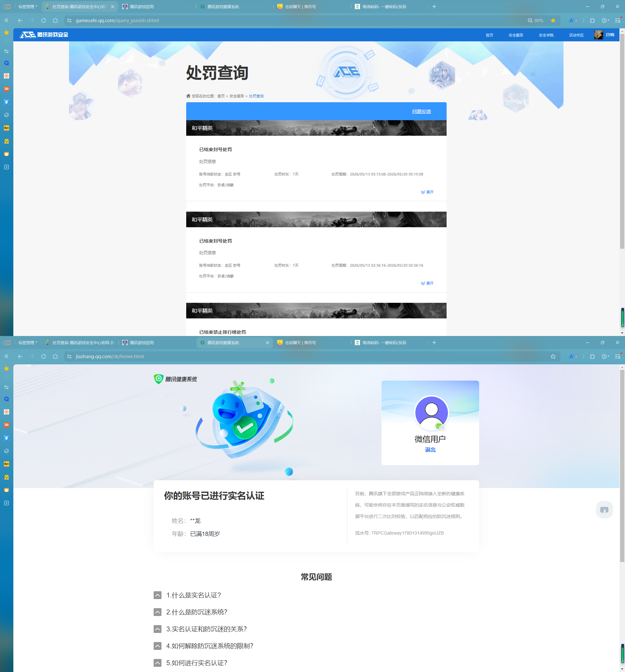Open 安全服务 navigation menu
Viewport: 625px width, 672px height.
pyautogui.click(x=516, y=35)
